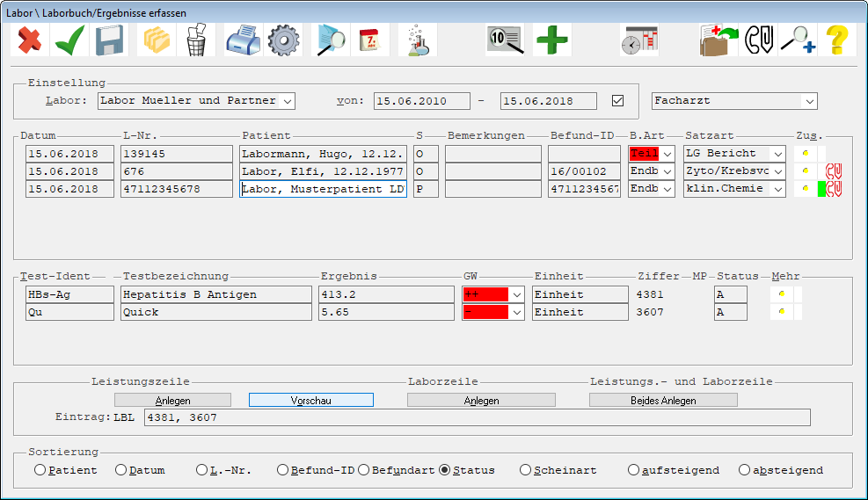Click Testbezeichnung Hepatitis B Antigen field
The image size is (868, 500).
click(216, 294)
